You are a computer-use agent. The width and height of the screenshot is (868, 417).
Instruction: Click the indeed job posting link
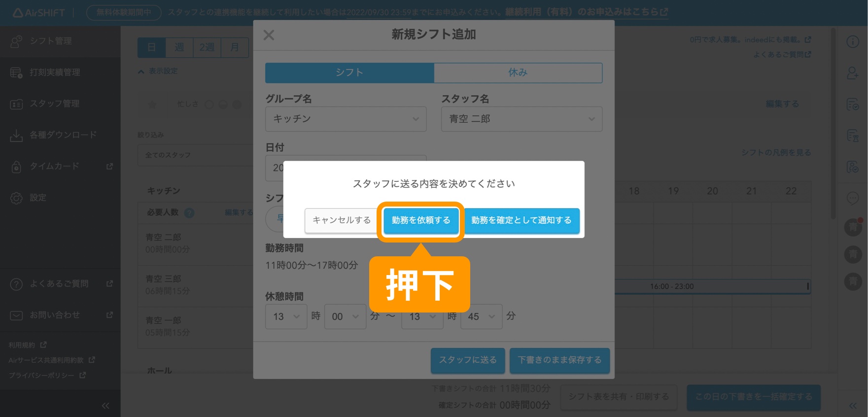click(x=750, y=40)
